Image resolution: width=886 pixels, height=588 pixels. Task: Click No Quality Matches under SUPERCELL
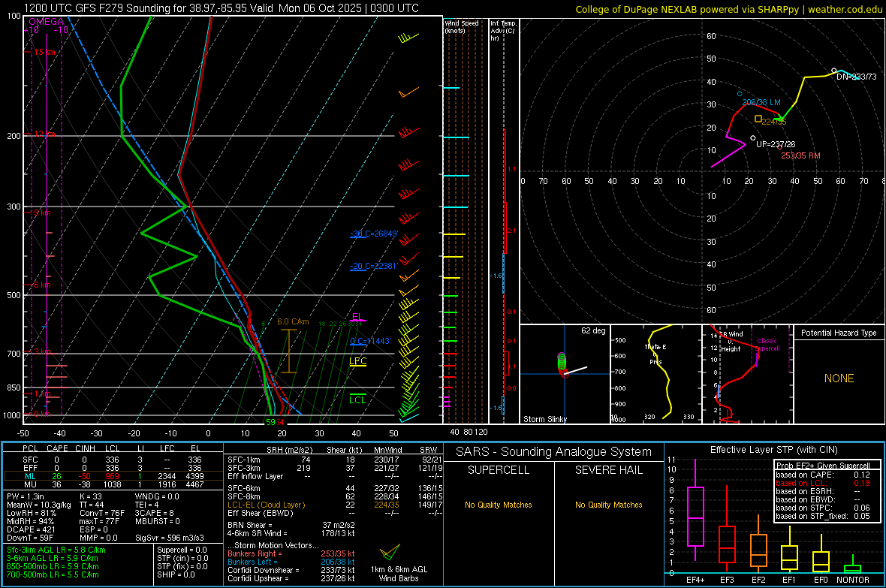point(499,505)
